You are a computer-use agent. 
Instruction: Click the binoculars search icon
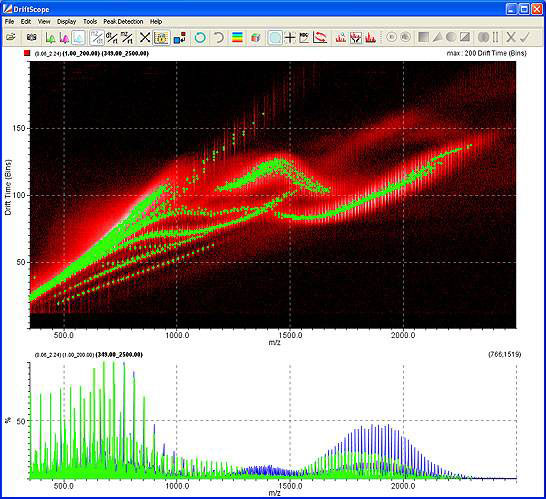(x=31, y=37)
